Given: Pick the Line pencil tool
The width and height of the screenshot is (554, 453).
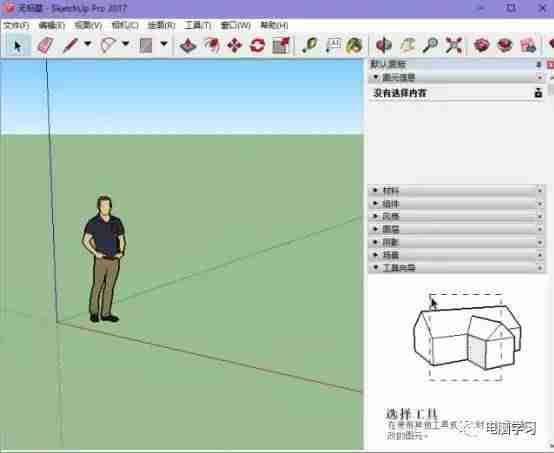Looking at the screenshot, I should pyautogui.click(x=70, y=45).
